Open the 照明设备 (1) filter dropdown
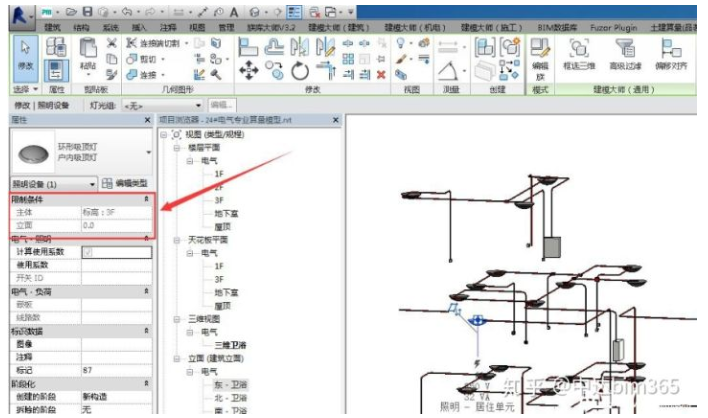This screenshot has height=418, width=708. pos(54,184)
